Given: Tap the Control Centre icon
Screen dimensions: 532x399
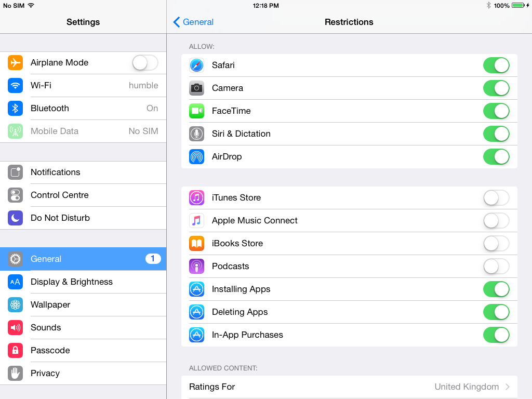Looking at the screenshot, I should pos(15,195).
